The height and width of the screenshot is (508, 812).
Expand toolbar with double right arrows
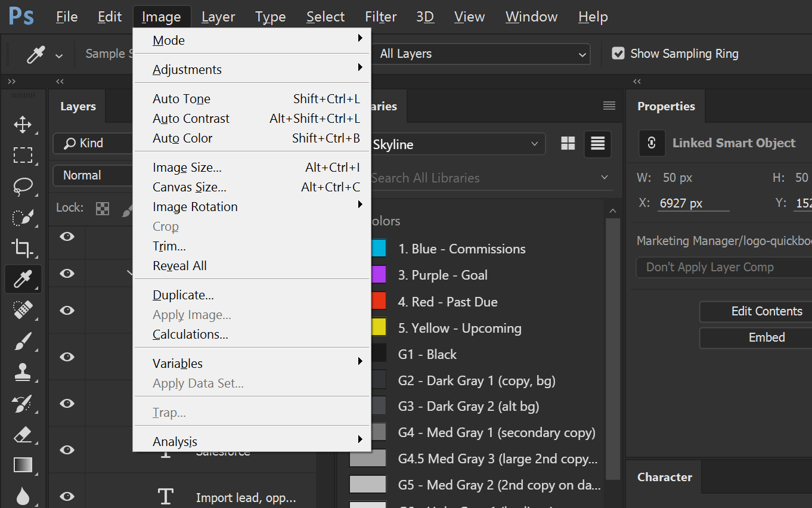point(12,81)
